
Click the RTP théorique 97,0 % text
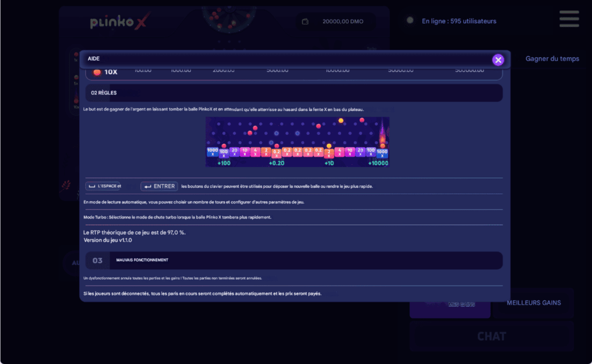pos(134,232)
